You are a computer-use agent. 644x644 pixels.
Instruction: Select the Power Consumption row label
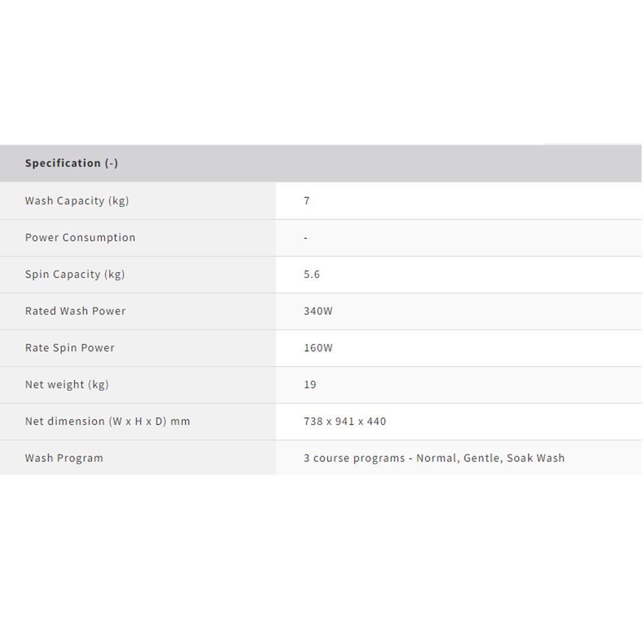pyautogui.click(x=80, y=237)
